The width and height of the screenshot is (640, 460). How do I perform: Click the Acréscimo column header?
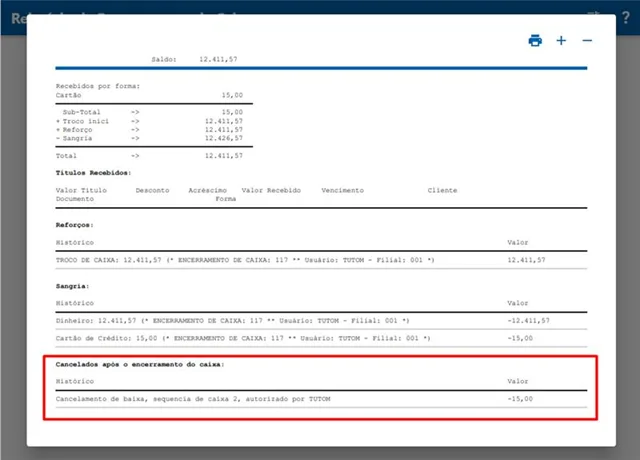click(x=207, y=191)
